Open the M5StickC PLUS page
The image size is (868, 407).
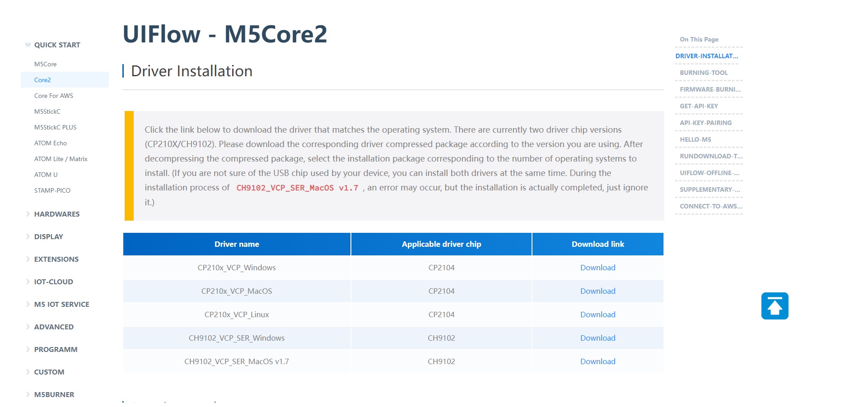(56, 127)
